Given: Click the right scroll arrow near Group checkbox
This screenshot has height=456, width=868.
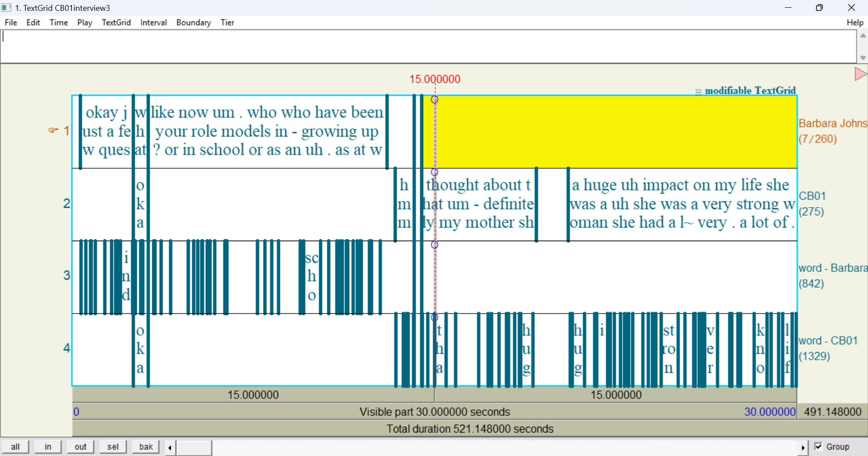Looking at the screenshot, I should click(x=802, y=447).
